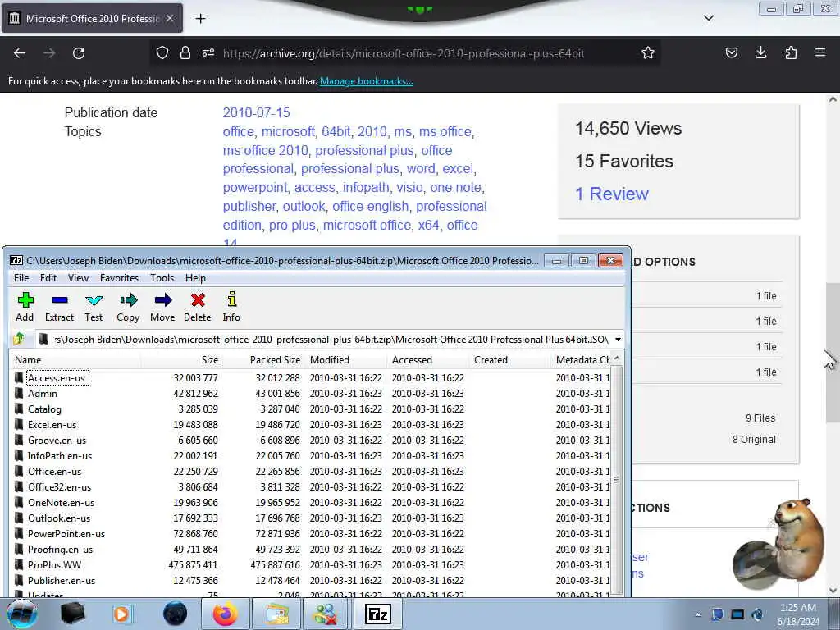Open the Help menu in 7-Zip
This screenshot has height=630, width=840.
195,278
